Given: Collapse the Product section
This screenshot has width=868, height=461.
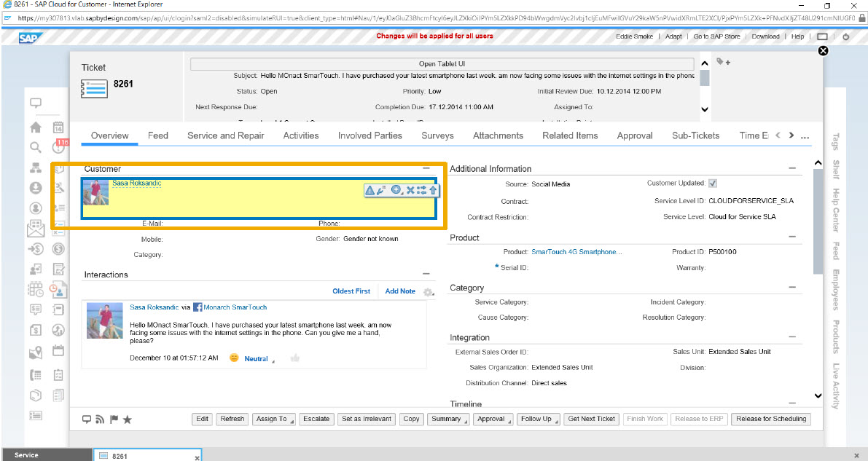Looking at the screenshot, I should pyautogui.click(x=792, y=237).
